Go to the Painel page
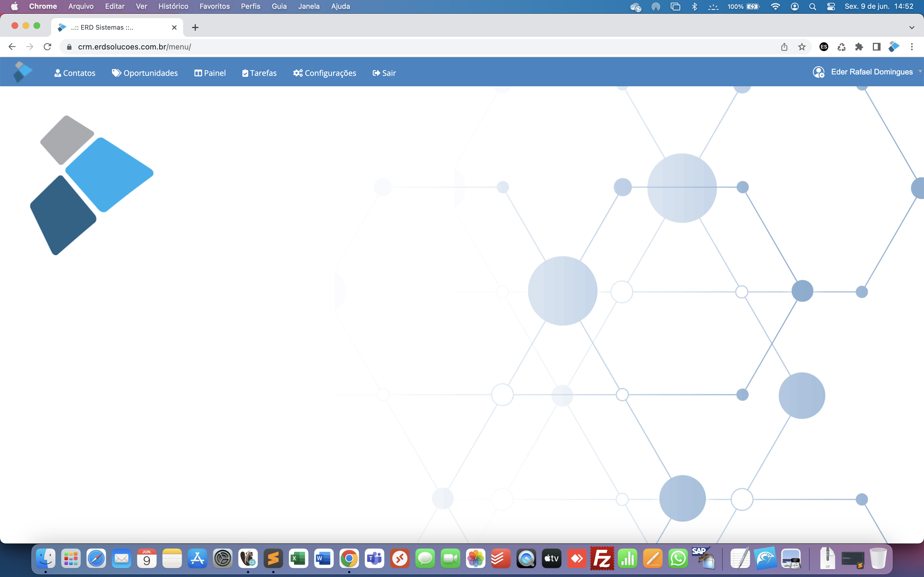The width and height of the screenshot is (924, 577). pyautogui.click(x=210, y=73)
